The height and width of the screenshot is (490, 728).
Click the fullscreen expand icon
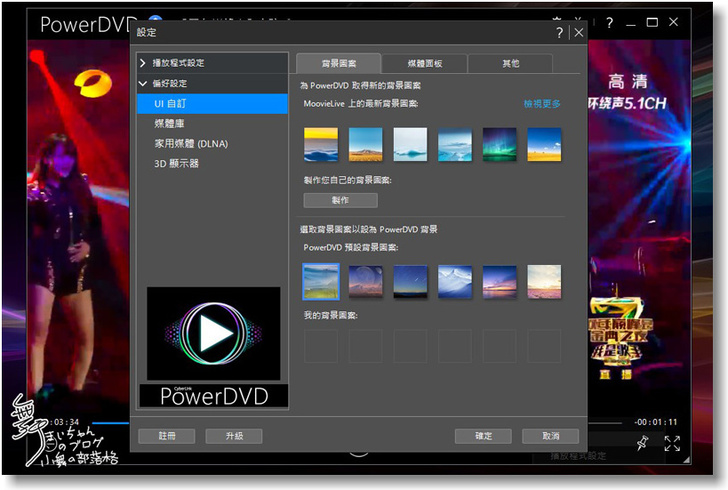tap(672, 442)
